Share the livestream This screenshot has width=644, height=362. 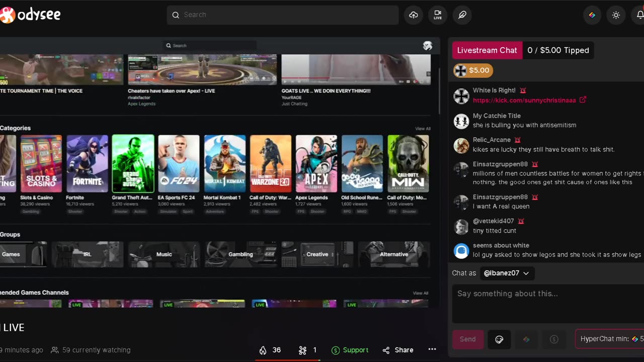398,350
